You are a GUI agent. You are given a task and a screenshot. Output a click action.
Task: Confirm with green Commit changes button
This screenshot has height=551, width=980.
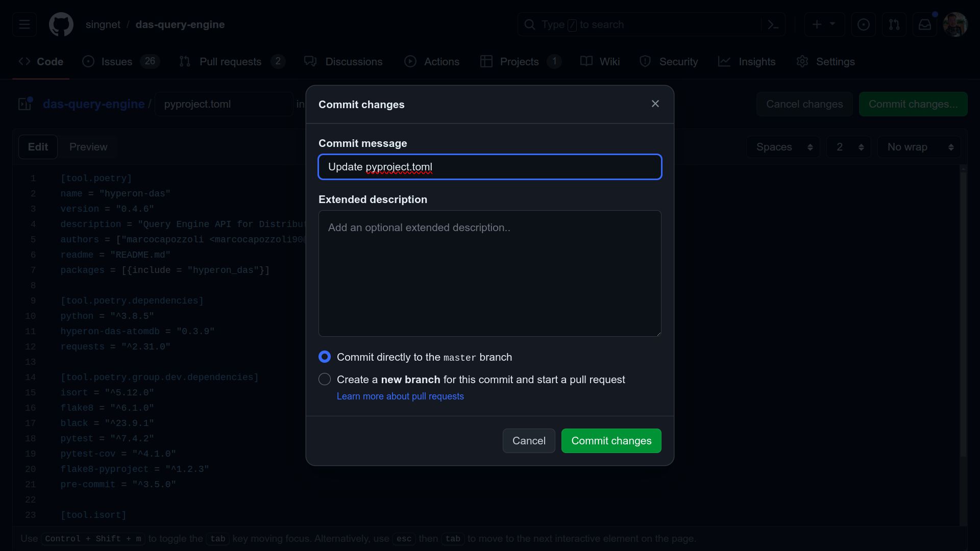tap(611, 441)
